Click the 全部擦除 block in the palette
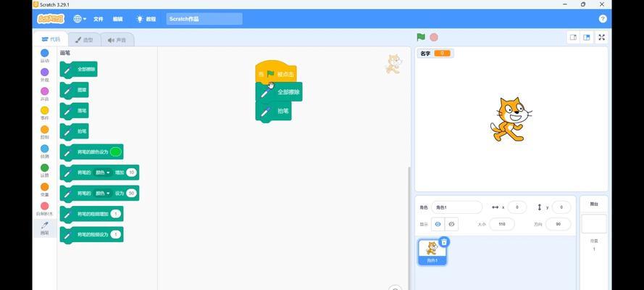The height and width of the screenshot is (290, 644). click(79, 70)
